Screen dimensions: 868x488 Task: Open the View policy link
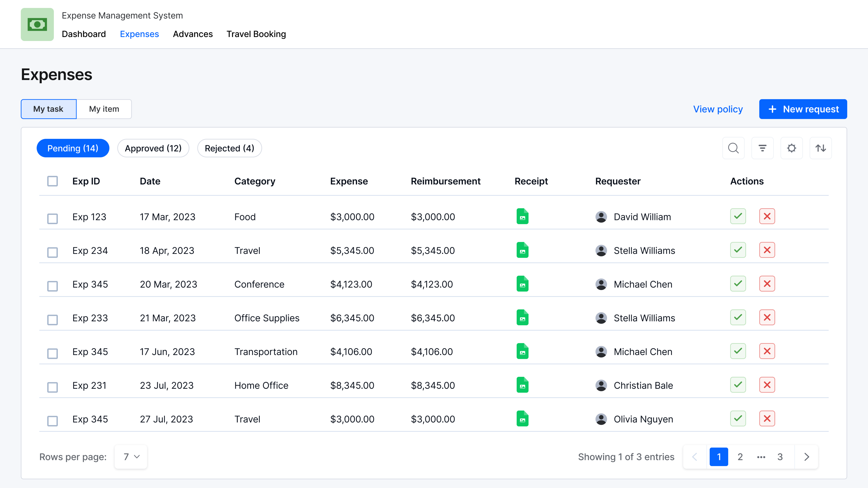pyautogui.click(x=718, y=109)
